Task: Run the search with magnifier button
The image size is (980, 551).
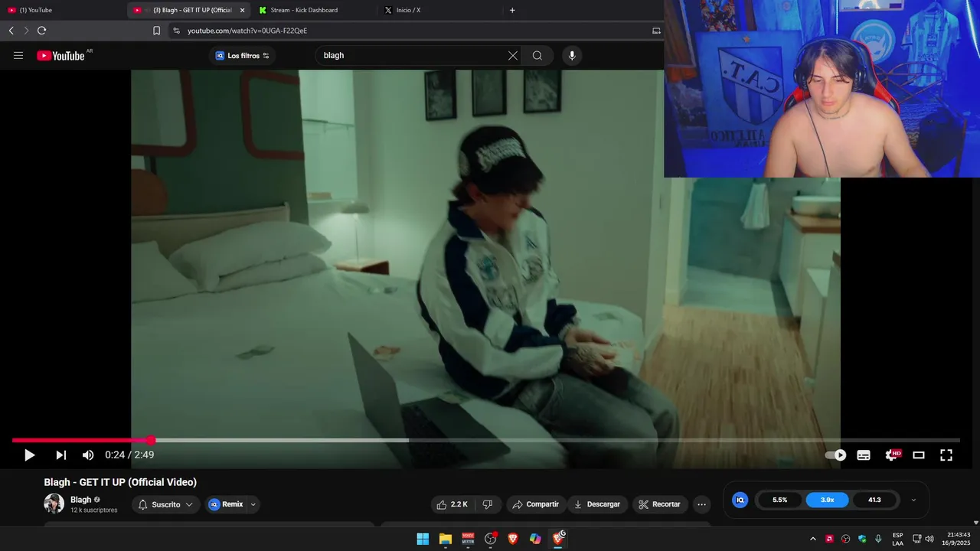Action: 537,55
